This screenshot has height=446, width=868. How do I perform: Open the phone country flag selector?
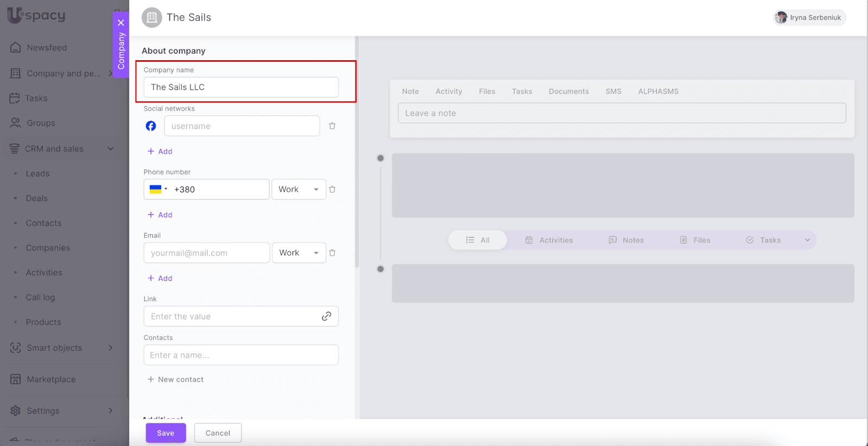pyautogui.click(x=158, y=190)
